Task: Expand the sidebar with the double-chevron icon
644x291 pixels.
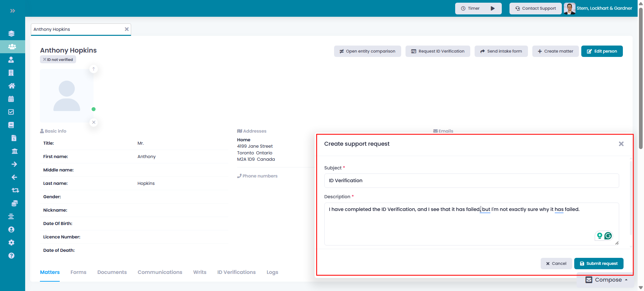Action: [x=12, y=11]
